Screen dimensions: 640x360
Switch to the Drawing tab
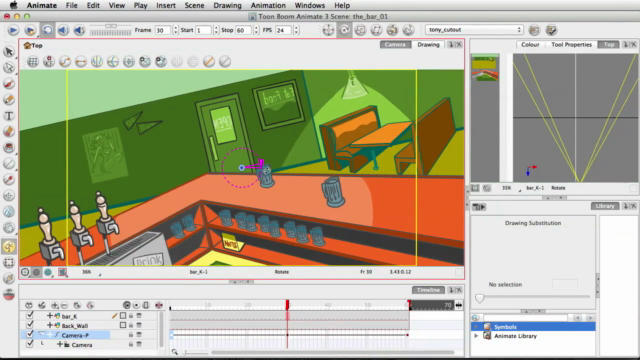click(428, 44)
